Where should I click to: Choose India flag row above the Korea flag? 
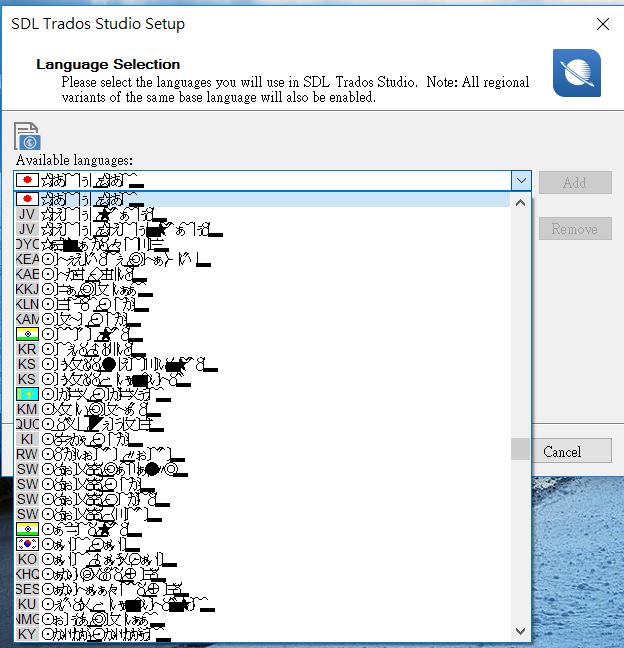click(x=262, y=529)
